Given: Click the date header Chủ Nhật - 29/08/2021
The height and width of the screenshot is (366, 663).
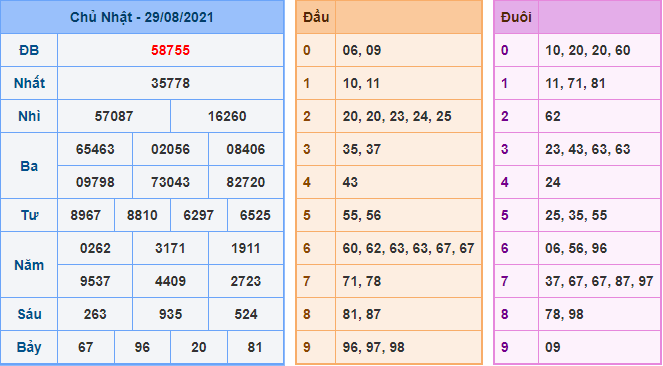Looking at the screenshot, I should tap(142, 18).
